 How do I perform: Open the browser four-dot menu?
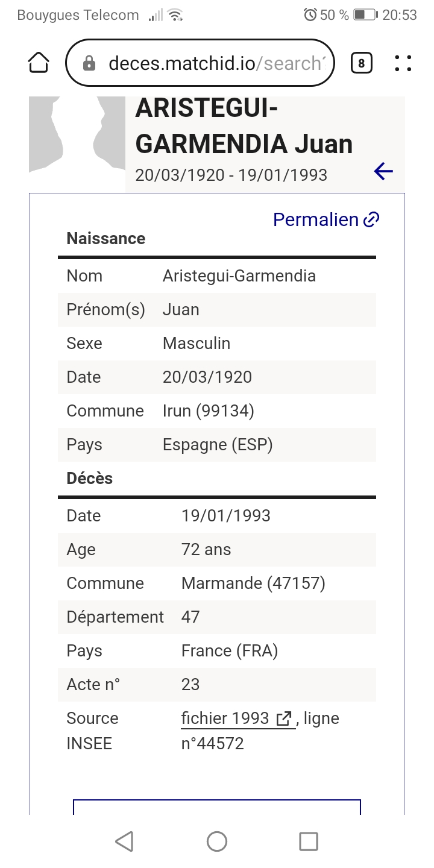(x=403, y=63)
